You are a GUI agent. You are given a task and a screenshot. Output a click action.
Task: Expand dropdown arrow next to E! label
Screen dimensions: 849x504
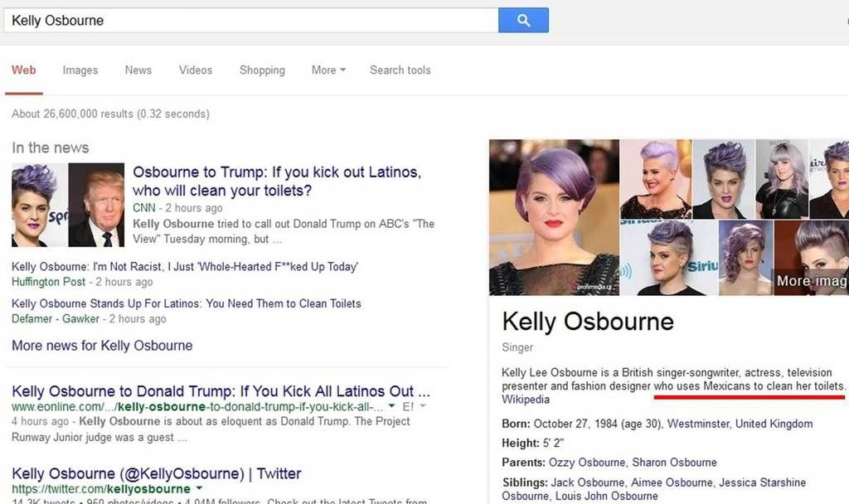(423, 406)
